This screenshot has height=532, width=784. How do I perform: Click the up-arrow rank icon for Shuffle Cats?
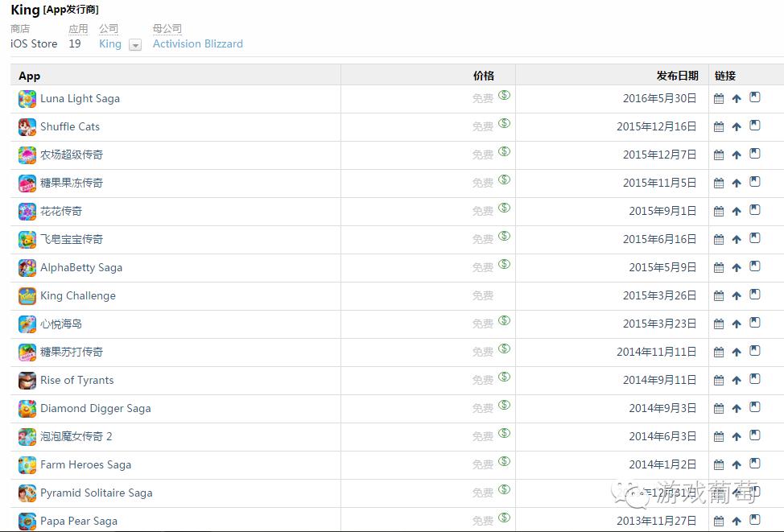click(x=736, y=127)
